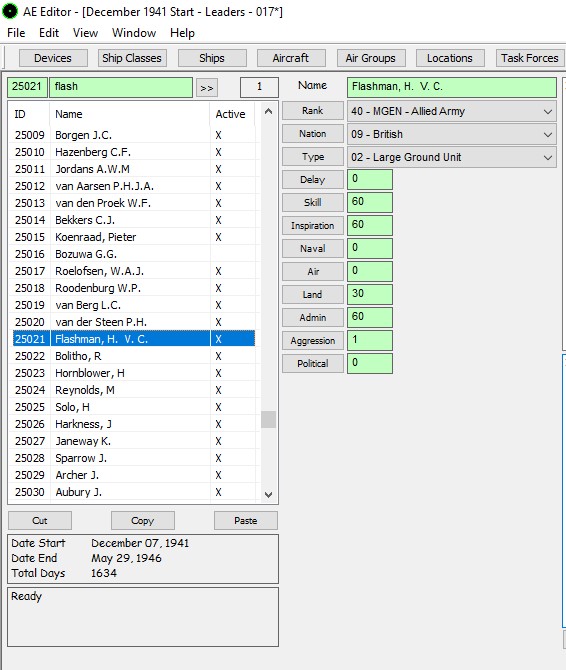566x670 pixels.
Task: Open the Type dropdown showing Large Ground Unit
Action: coord(452,158)
